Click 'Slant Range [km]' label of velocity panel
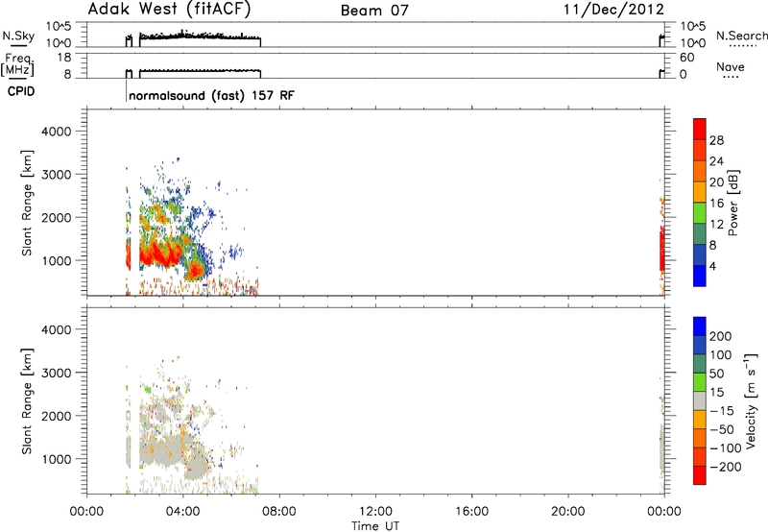Screen dimensions: 768x532 pos(27,400)
